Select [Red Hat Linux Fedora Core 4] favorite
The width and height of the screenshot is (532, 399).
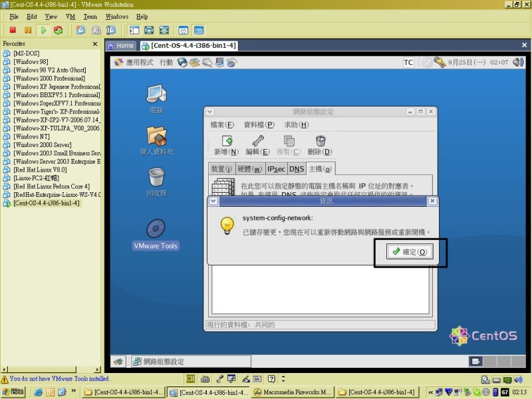coord(52,186)
